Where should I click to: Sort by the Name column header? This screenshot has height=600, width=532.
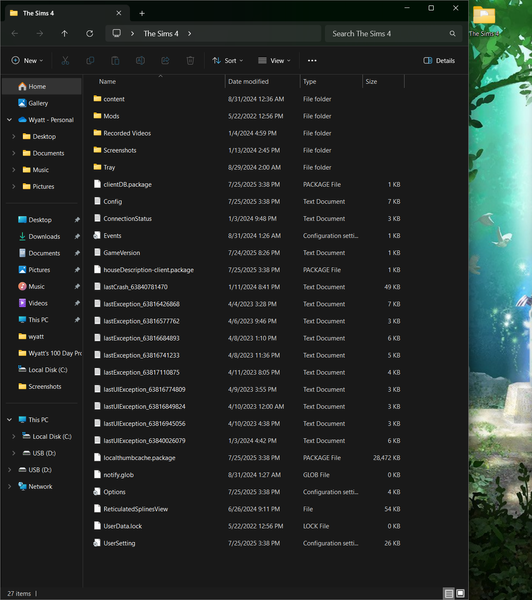(107, 82)
